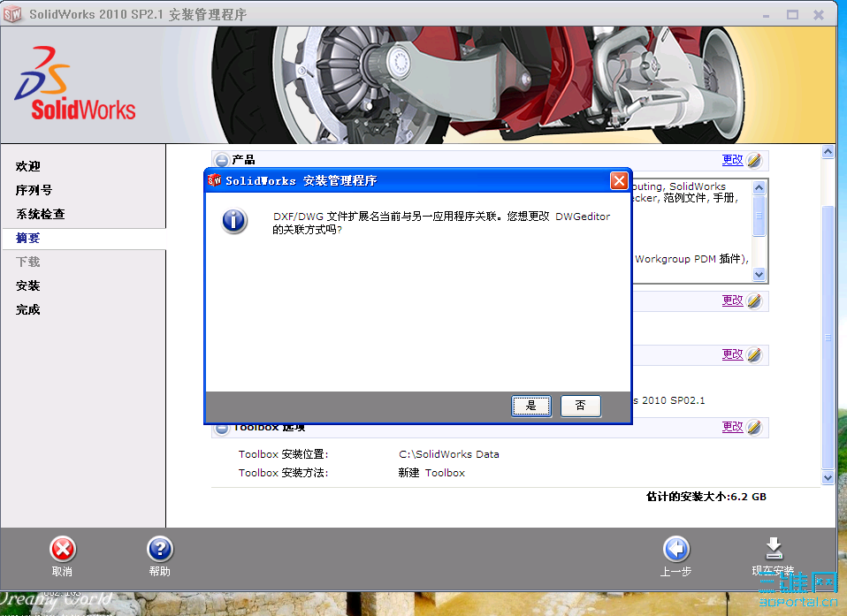Viewport: 847px width, 616px height.
Task: Open 帮助 via the question mark icon
Action: click(160, 550)
